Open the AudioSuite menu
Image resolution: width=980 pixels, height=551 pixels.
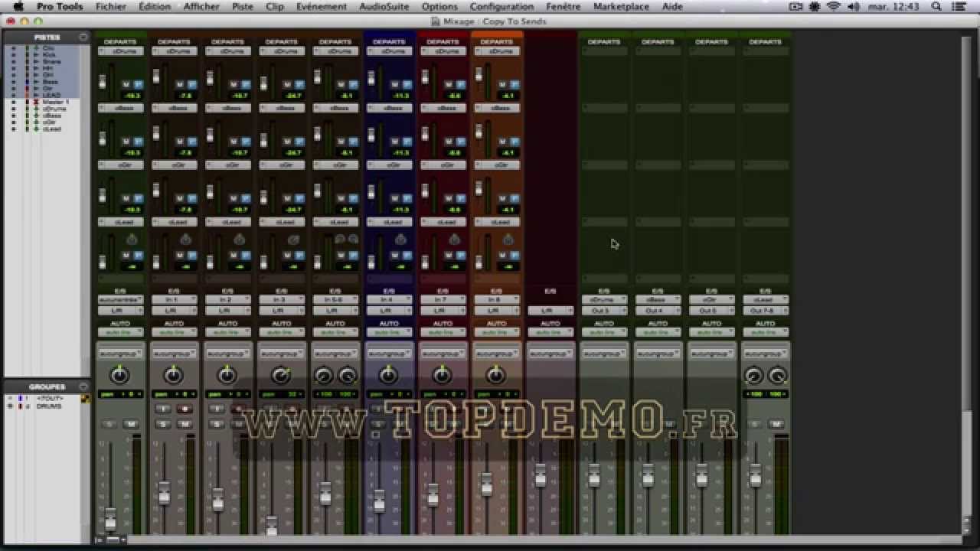[383, 6]
